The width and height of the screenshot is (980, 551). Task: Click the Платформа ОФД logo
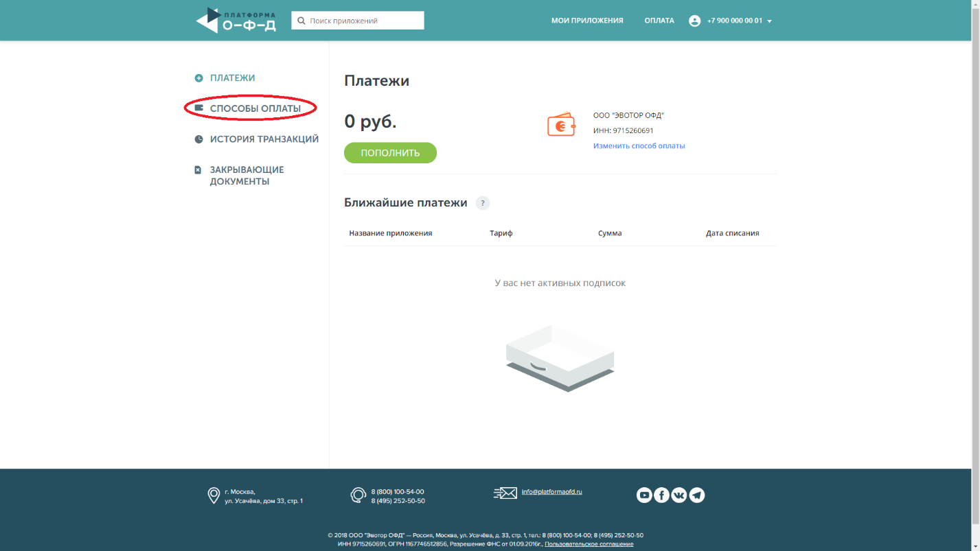click(x=236, y=21)
